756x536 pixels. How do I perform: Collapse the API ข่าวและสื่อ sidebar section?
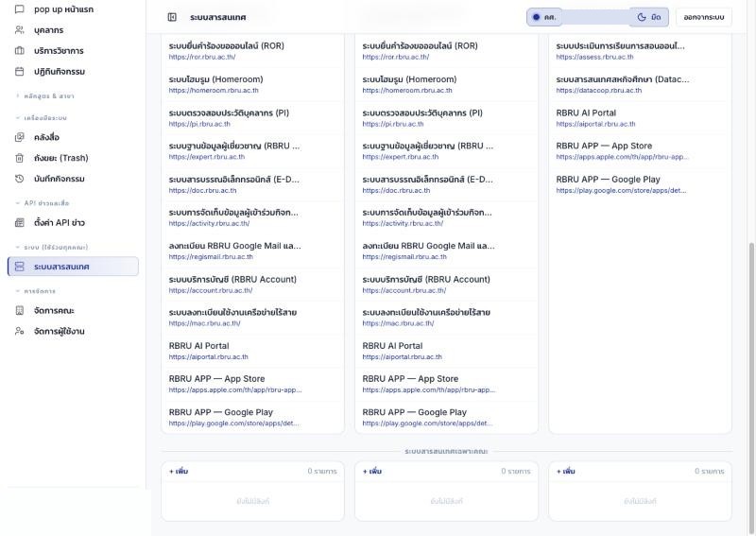pyautogui.click(x=43, y=203)
